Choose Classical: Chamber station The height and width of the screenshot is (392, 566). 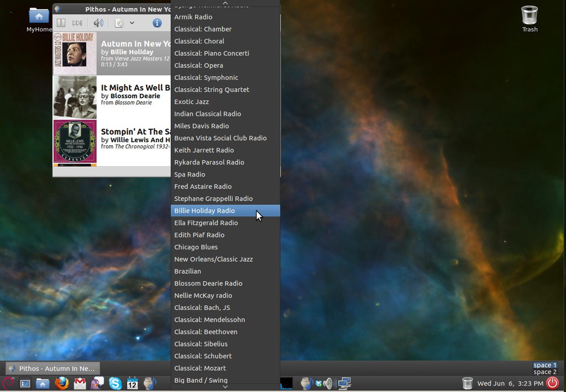click(x=226, y=29)
